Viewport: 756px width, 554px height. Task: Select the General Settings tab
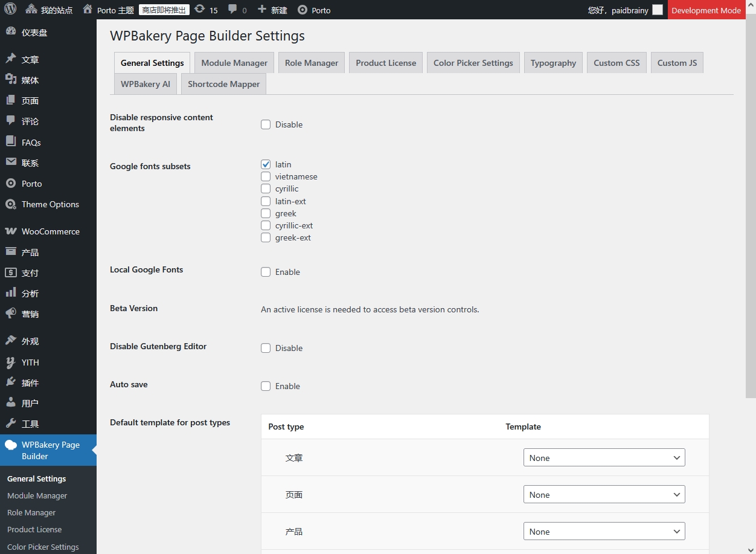152,63
